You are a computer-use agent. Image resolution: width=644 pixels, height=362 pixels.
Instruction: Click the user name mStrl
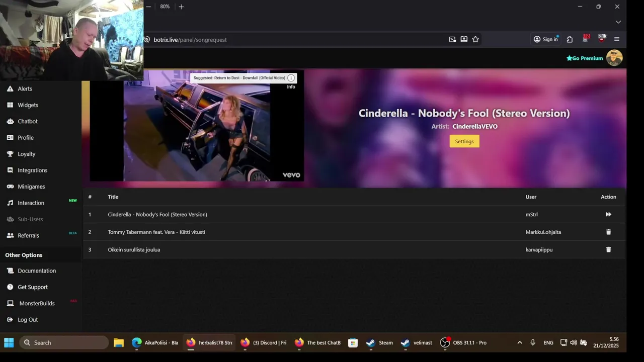(532, 215)
